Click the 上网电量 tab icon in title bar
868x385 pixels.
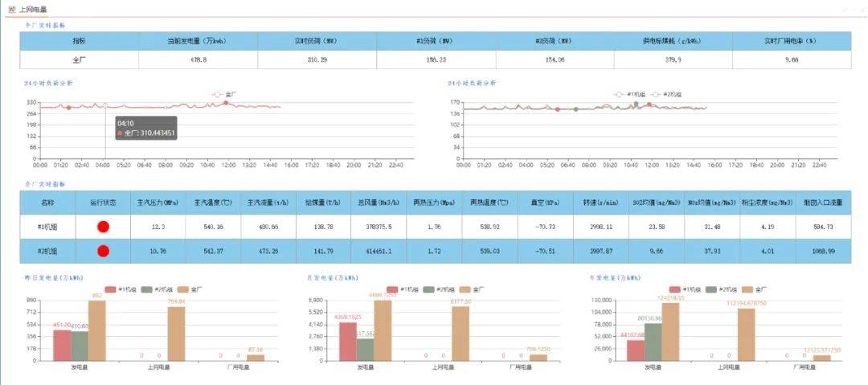(11, 9)
